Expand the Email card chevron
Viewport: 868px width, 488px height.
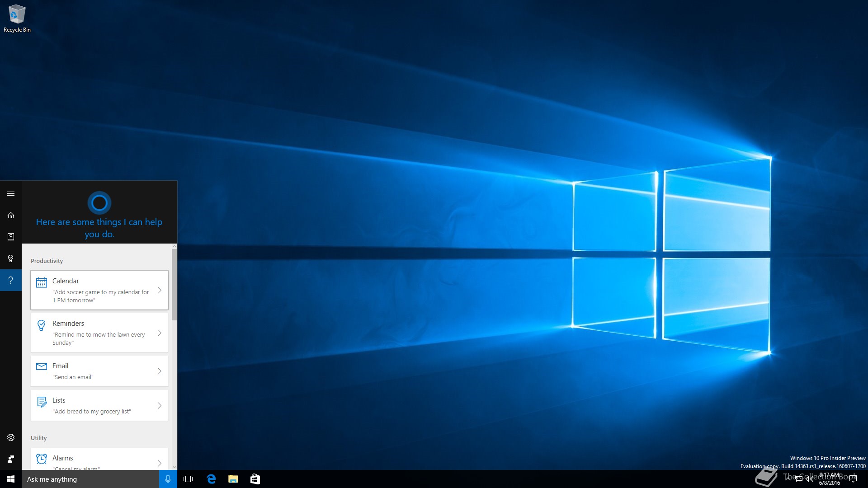point(160,371)
